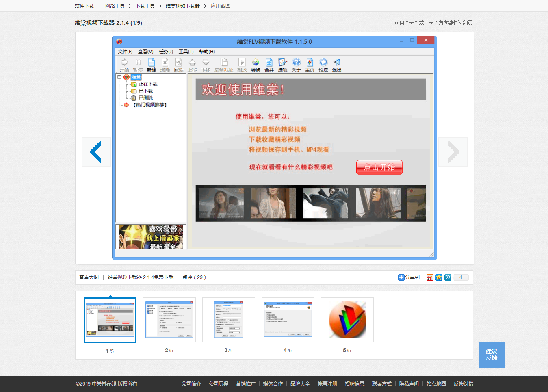Select screenshot thumbnail 1/5
This screenshot has height=392, width=548.
(110, 320)
